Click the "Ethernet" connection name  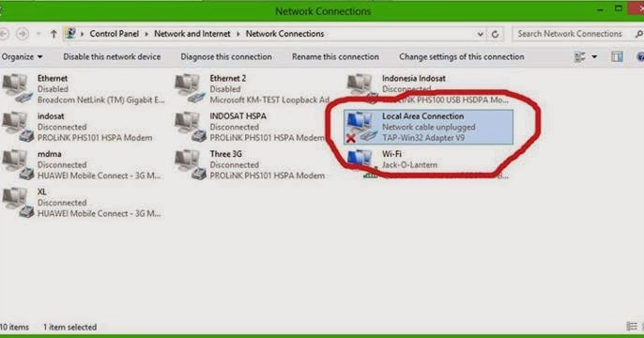pos(53,78)
